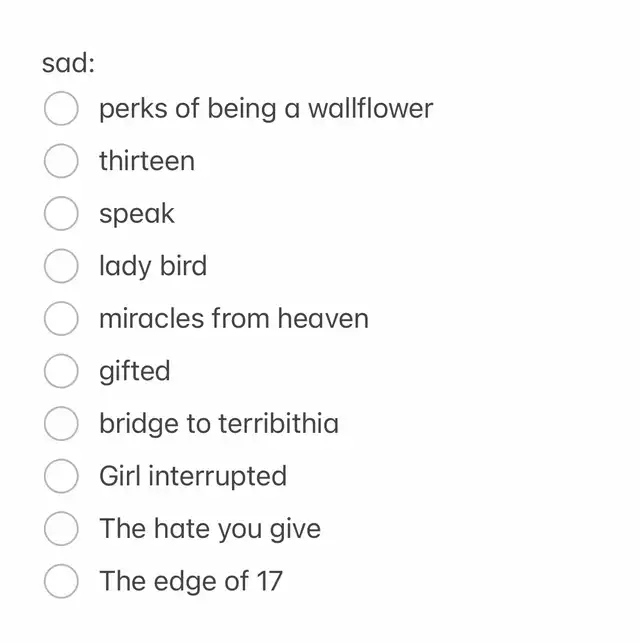Screen dimensions: 640x643
Task: Click the "sad:" heading text
Action: (x=68, y=62)
